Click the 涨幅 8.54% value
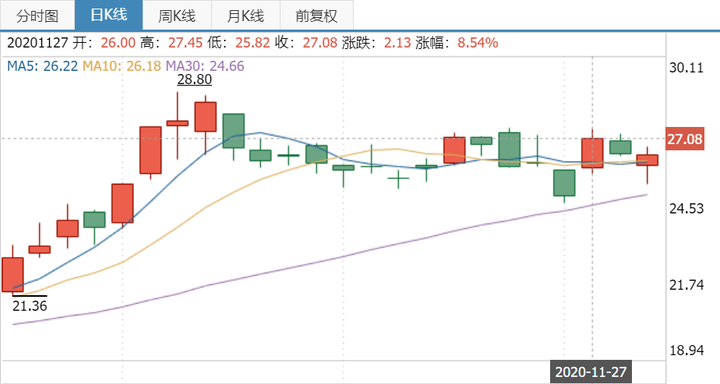 478,43
